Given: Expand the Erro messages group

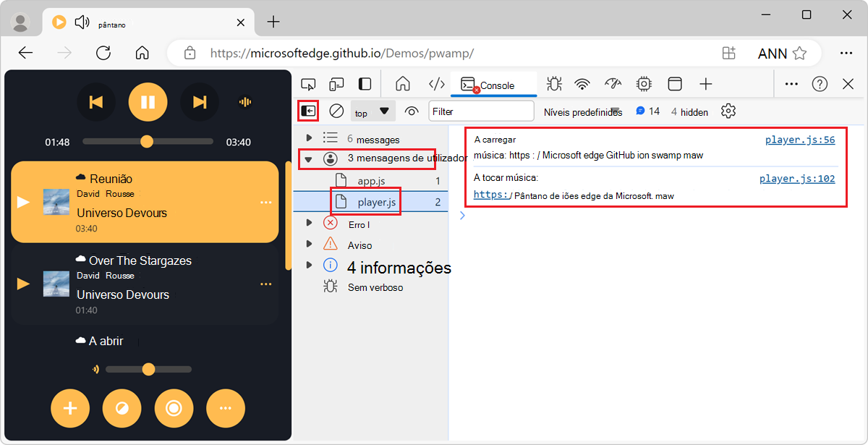Looking at the screenshot, I should (x=308, y=224).
